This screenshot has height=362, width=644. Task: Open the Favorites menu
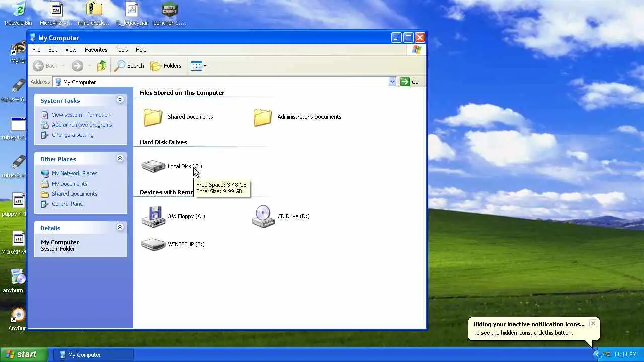click(96, 50)
